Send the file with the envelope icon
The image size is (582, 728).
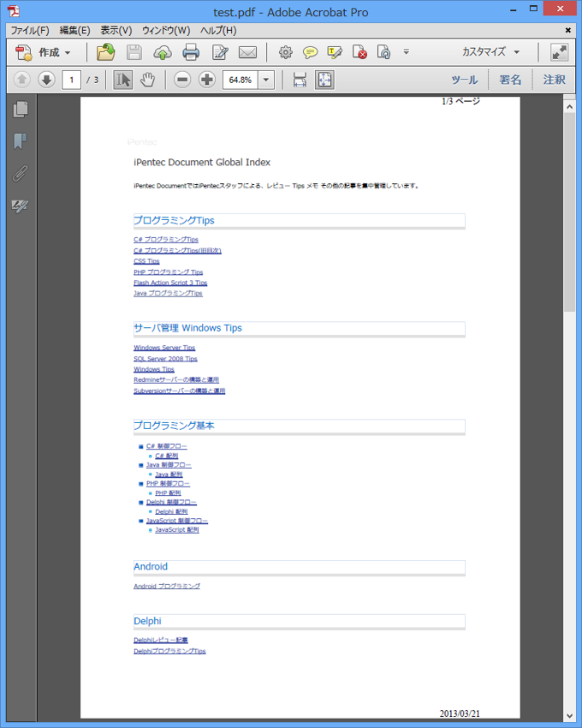[x=247, y=52]
